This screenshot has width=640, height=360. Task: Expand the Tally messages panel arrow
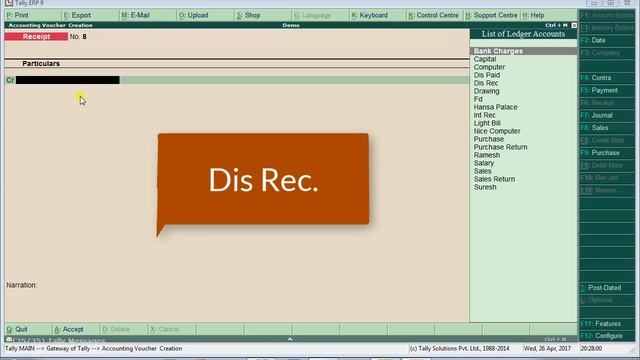pyautogui.click(x=290, y=339)
